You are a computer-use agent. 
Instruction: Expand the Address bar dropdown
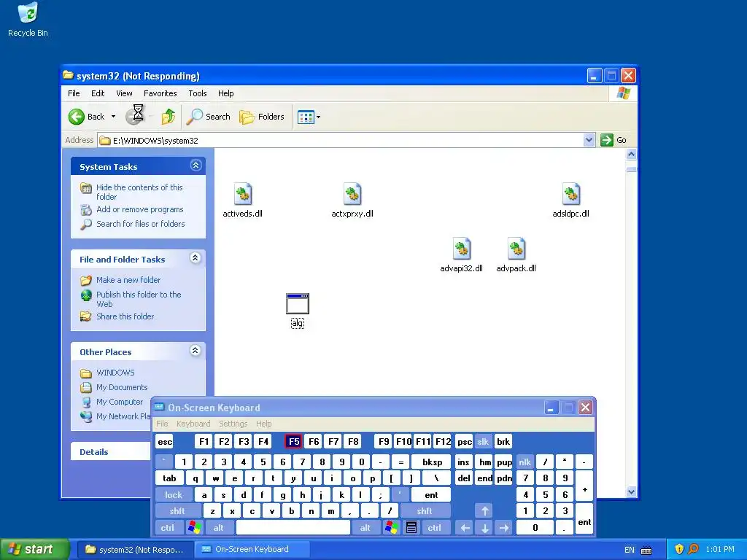[x=589, y=140]
